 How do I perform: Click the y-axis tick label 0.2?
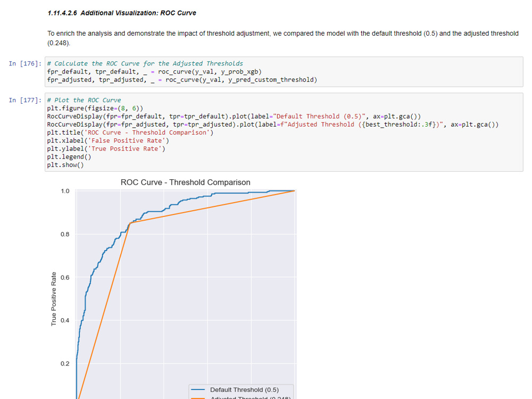(x=65, y=363)
